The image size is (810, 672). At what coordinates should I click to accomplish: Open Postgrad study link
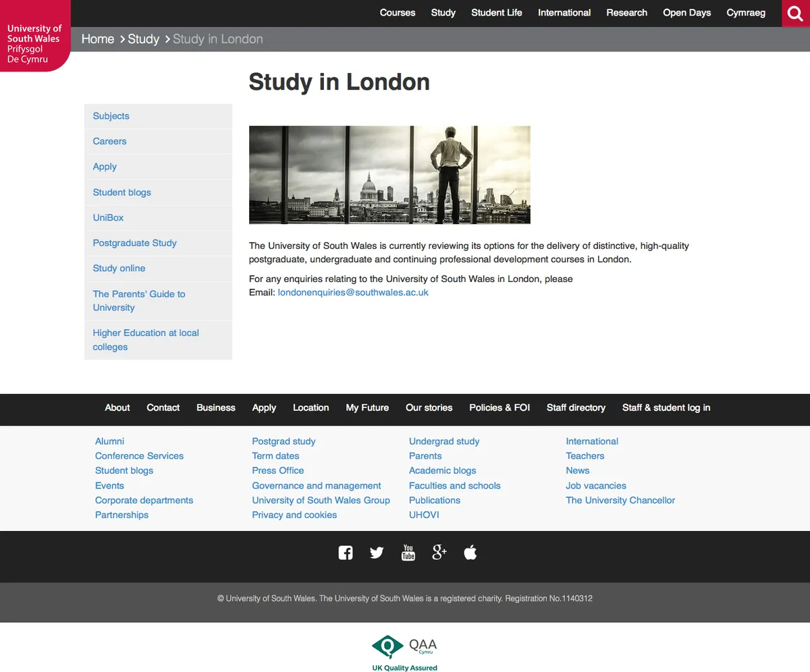[283, 441]
